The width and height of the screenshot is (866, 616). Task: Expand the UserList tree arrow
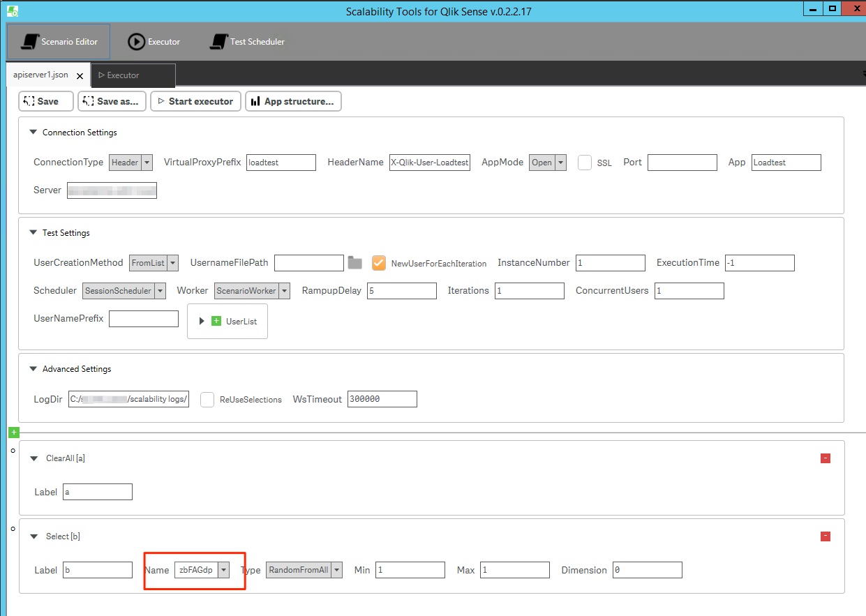click(202, 321)
